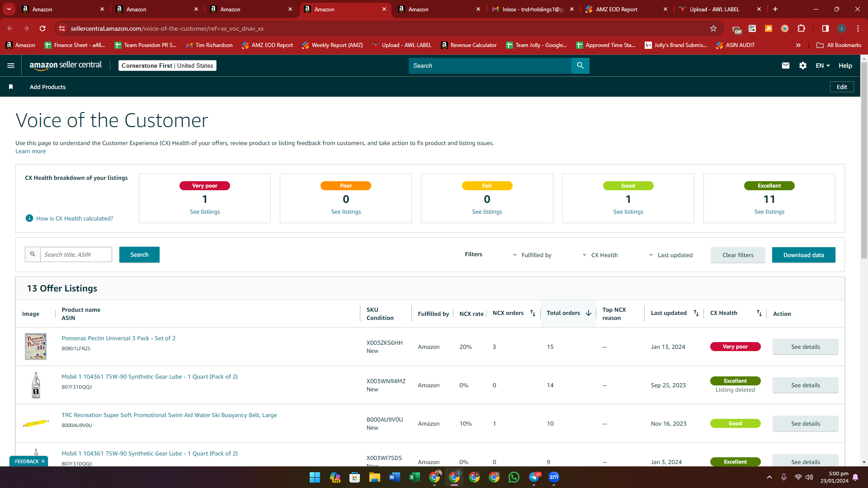Viewport: 868px width, 488px height.
Task: Open the Seller Central hamburger menu
Action: click(11, 66)
